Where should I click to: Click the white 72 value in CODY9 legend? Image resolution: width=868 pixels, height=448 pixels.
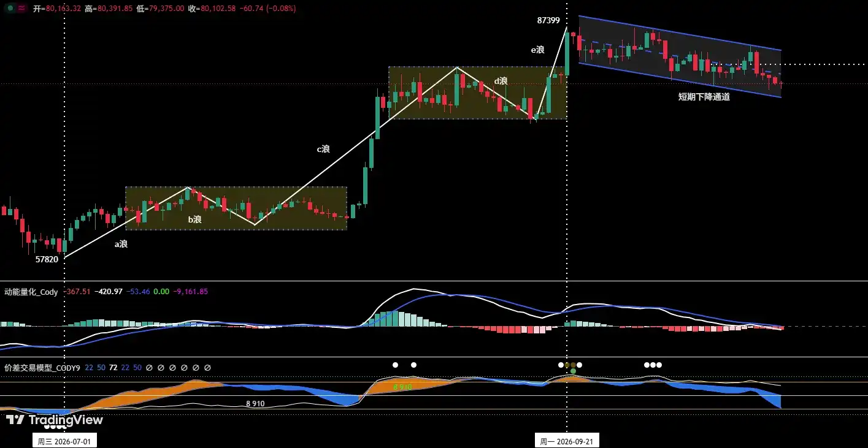(x=113, y=368)
